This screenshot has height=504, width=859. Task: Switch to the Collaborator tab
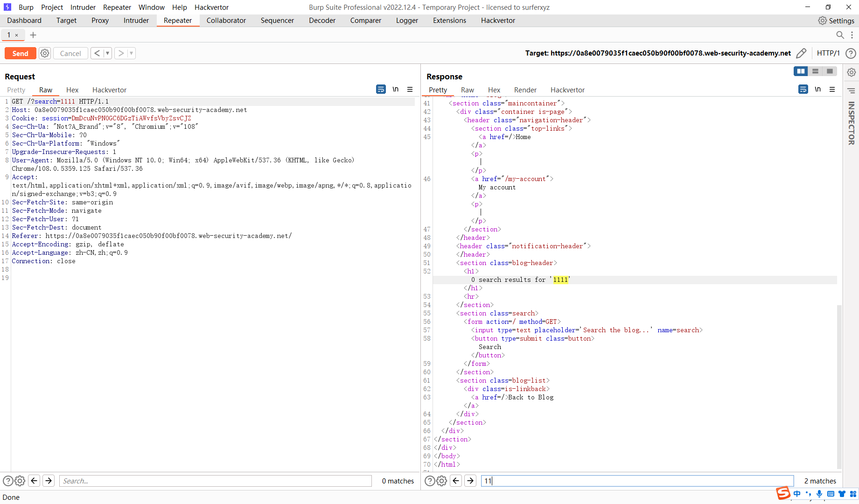226,21
